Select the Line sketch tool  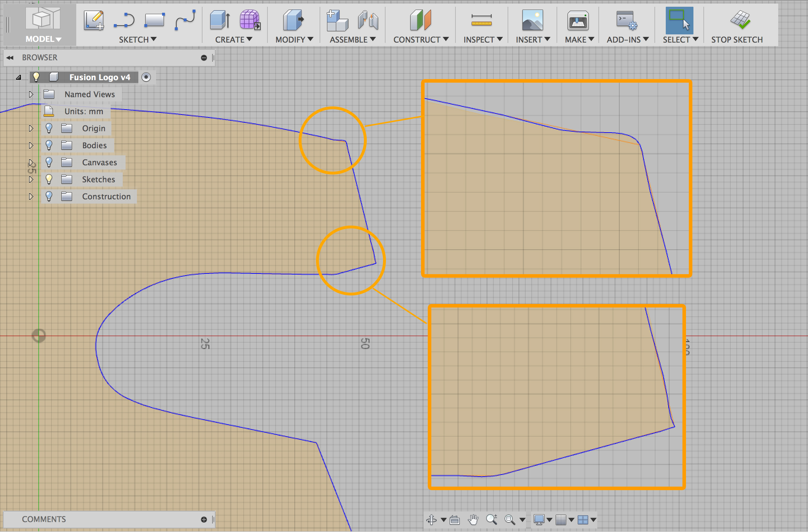click(x=124, y=20)
